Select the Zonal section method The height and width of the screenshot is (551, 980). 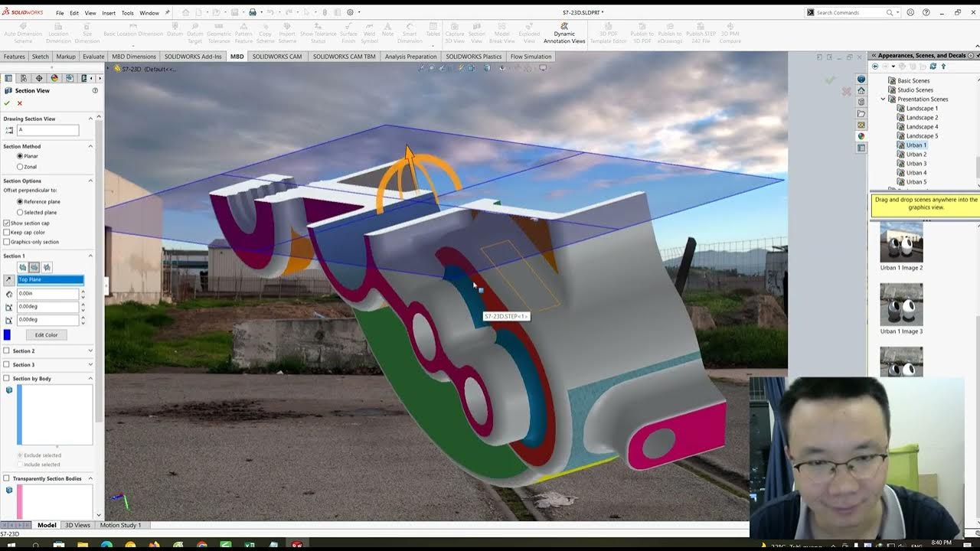point(20,166)
